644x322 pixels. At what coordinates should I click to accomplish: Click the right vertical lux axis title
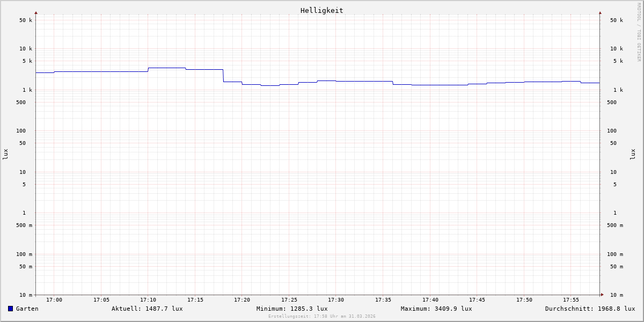[x=633, y=154]
